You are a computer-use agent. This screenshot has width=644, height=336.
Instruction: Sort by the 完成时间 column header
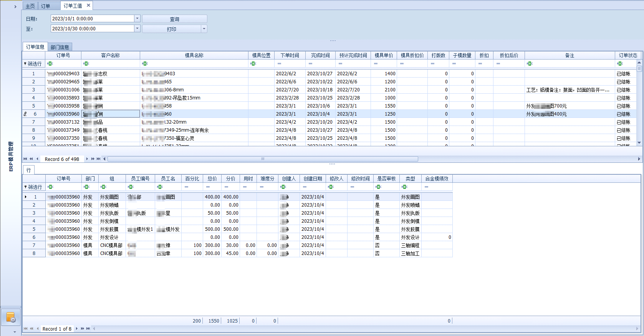[320, 55]
